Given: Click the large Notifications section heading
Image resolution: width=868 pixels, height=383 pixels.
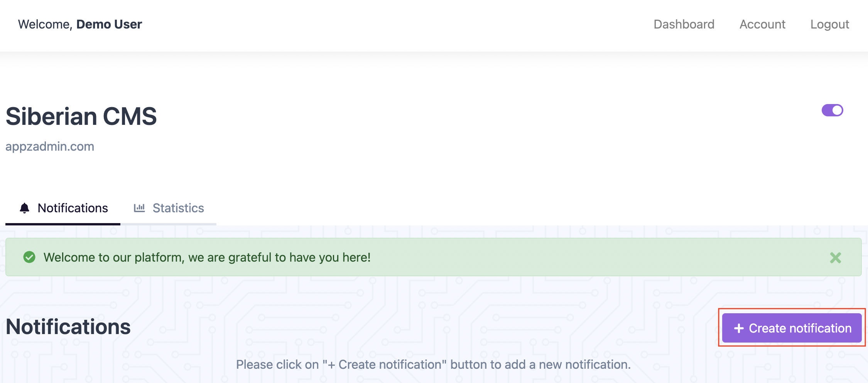Looking at the screenshot, I should (68, 327).
